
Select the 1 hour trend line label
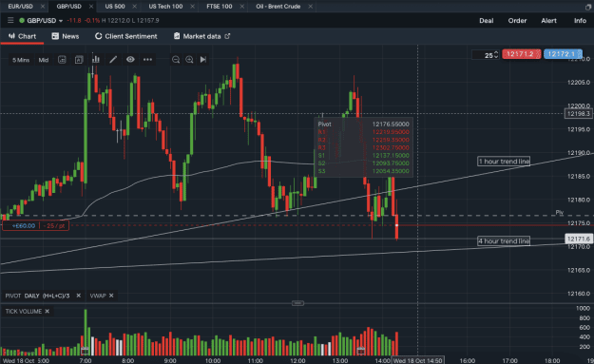(504, 162)
